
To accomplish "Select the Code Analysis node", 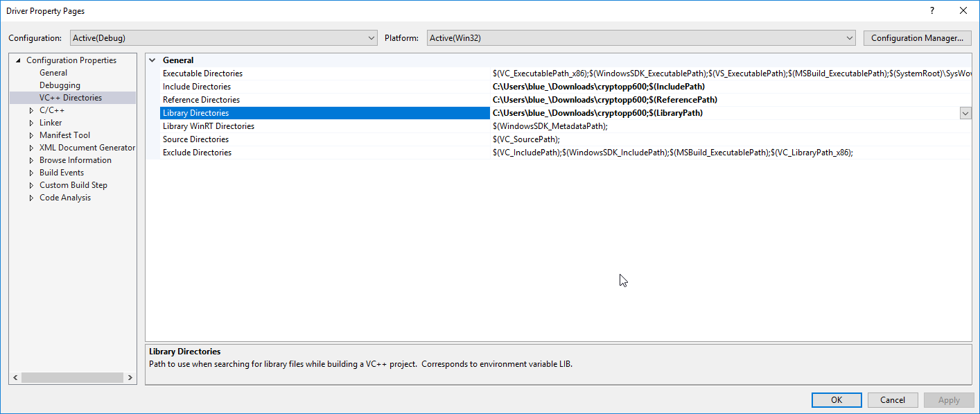I will 64,197.
